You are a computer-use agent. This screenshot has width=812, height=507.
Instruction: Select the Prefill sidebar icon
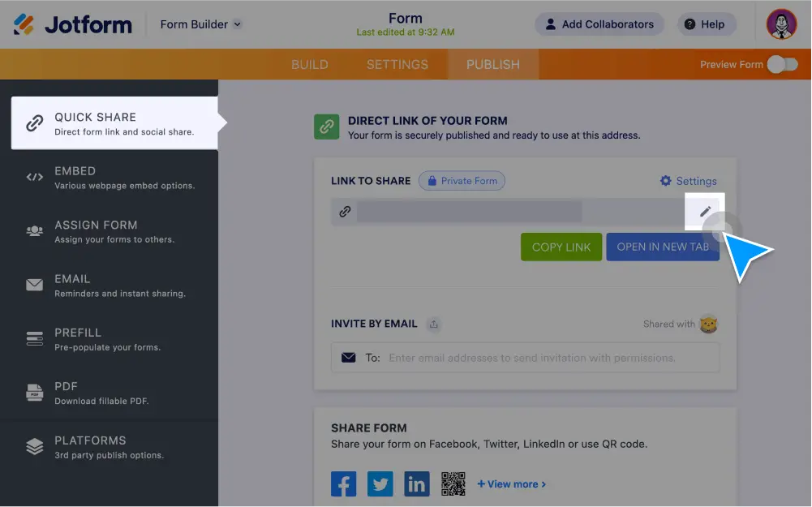tap(34, 337)
